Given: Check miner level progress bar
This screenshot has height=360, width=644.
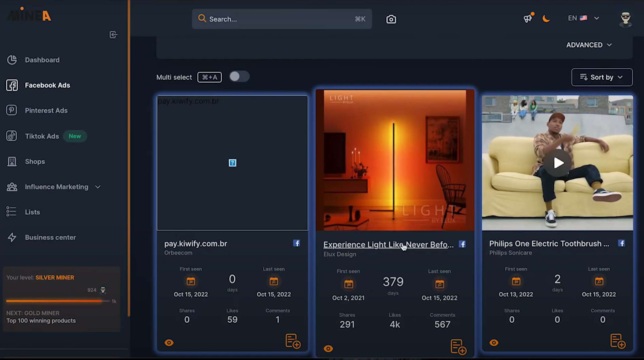Looking at the screenshot, I should (x=58, y=301).
